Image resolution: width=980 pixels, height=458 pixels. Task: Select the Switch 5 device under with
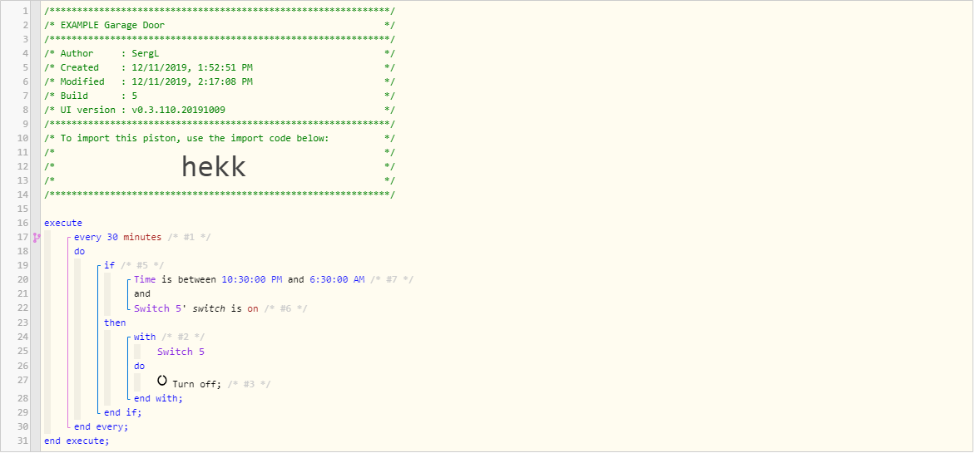(181, 351)
